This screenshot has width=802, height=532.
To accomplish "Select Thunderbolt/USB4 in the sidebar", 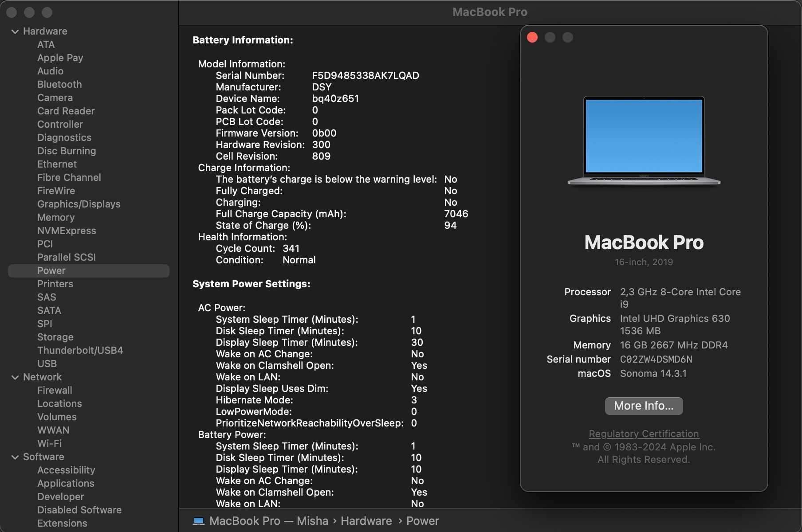I will (x=80, y=350).
